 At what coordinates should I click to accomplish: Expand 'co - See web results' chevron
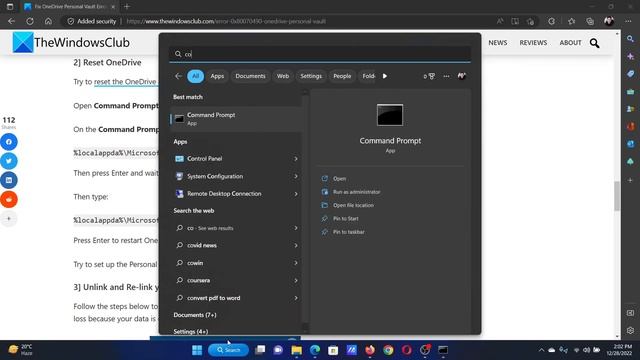[296, 228]
